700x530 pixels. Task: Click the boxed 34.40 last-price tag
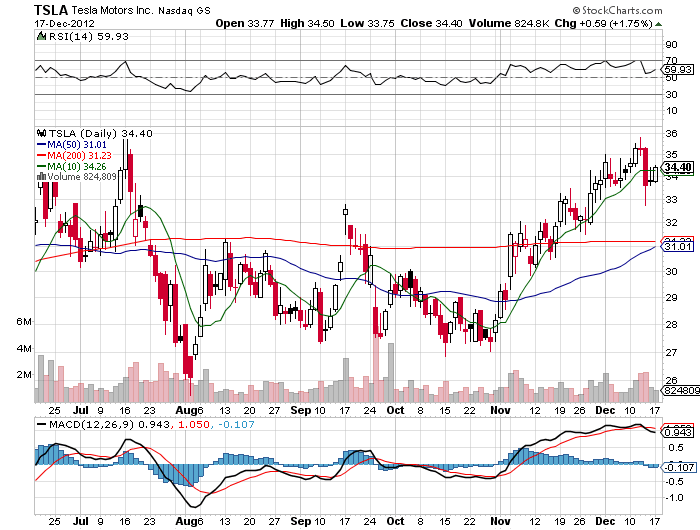pos(678,167)
